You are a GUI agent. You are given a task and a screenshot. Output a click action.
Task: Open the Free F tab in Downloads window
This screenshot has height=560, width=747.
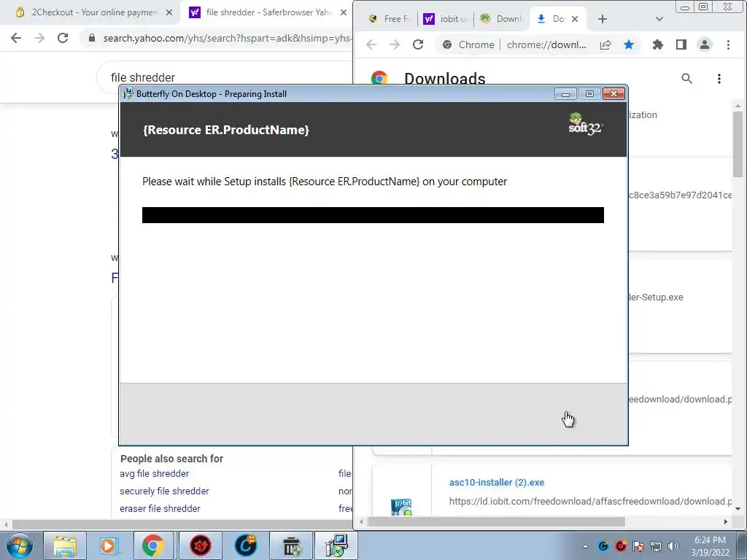tap(390, 18)
